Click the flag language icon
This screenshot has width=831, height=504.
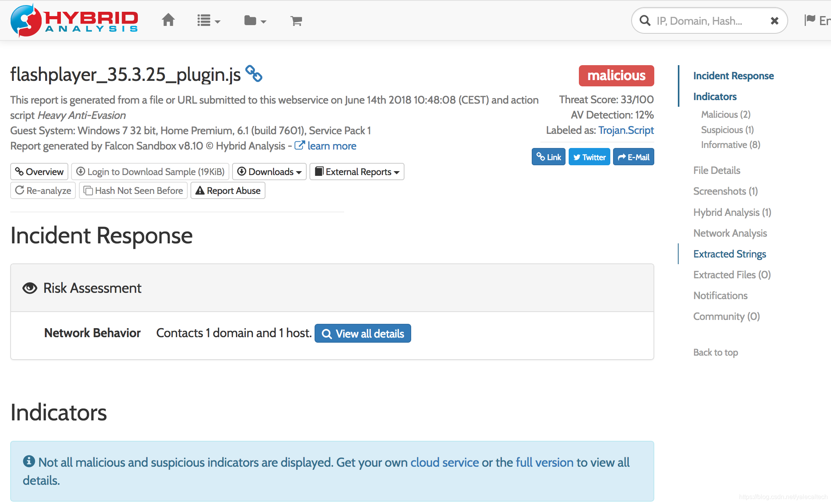pos(809,20)
